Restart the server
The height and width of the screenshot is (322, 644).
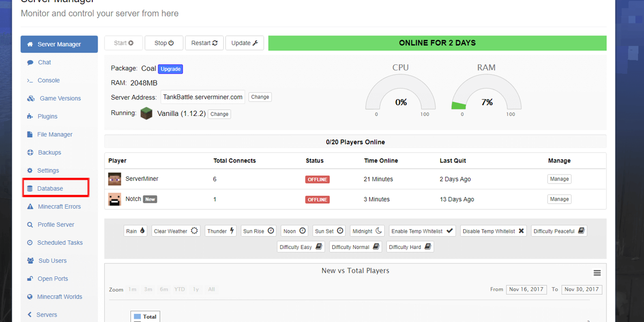point(204,43)
